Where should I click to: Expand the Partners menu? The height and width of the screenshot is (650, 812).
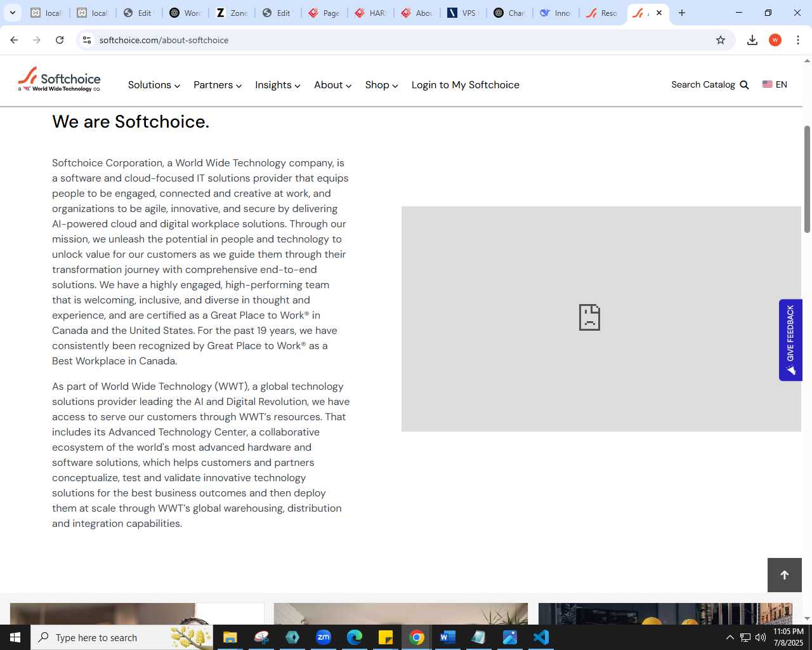[218, 85]
